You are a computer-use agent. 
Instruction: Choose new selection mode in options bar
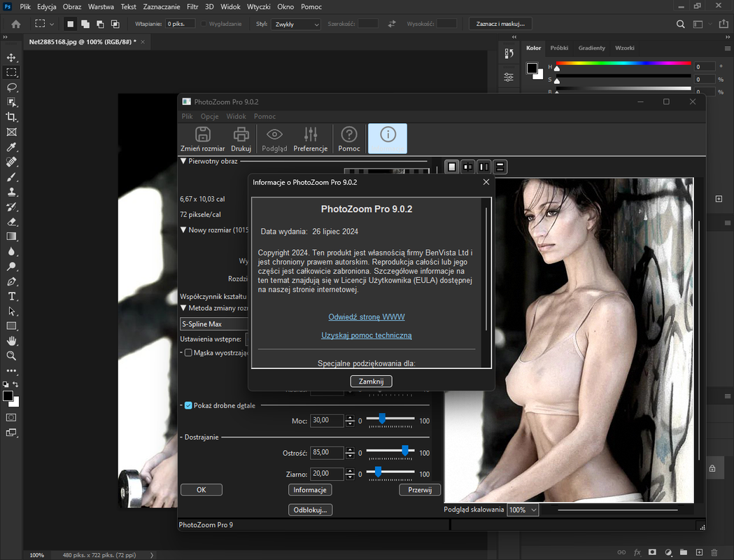click(x=70, y=24)
